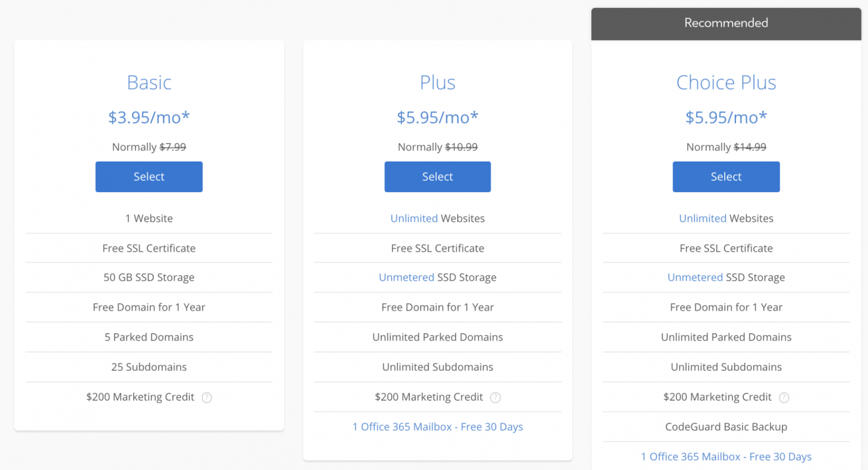Click the Basic plan title heading

coord(149,83)
